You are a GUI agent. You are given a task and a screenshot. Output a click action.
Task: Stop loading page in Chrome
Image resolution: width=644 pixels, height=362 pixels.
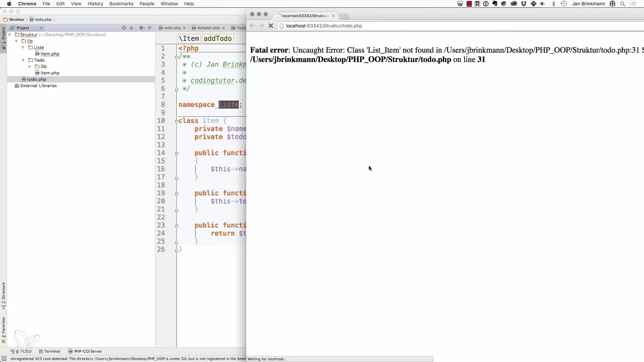point(271,25)
